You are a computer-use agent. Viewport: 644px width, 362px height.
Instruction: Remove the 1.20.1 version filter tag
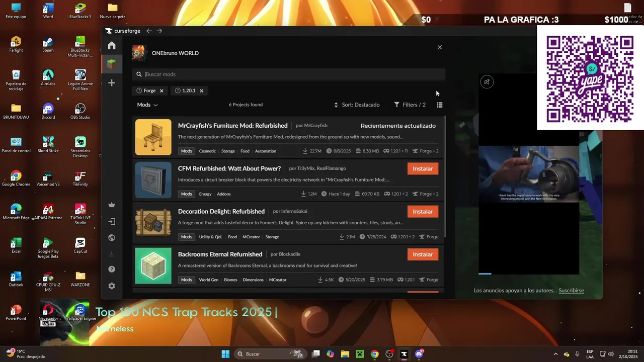coord(201,91)
